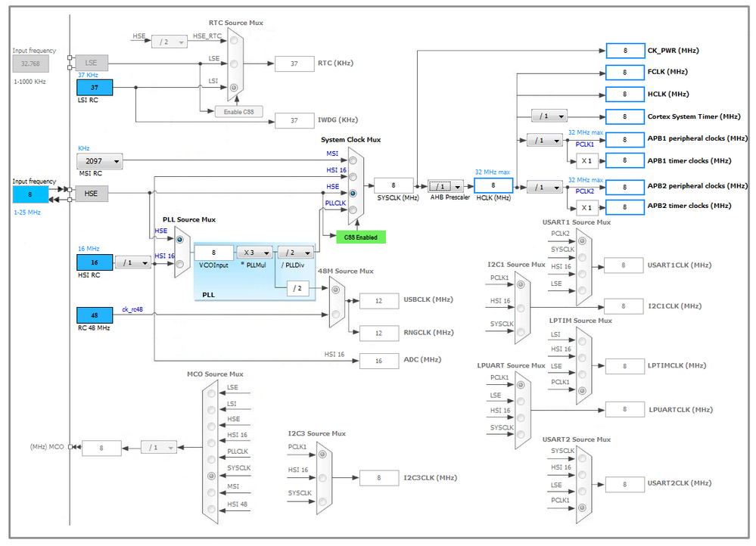Viewport: 756px width, 546px height.
Task: Click the ADC (MHz) value 16
Action: pyautogui.click(x=379, y=361)
